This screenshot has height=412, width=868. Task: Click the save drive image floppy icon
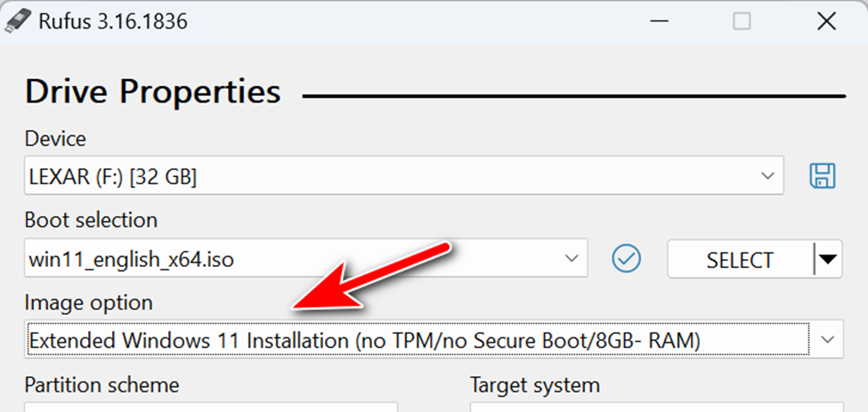(x=822, y=176)
